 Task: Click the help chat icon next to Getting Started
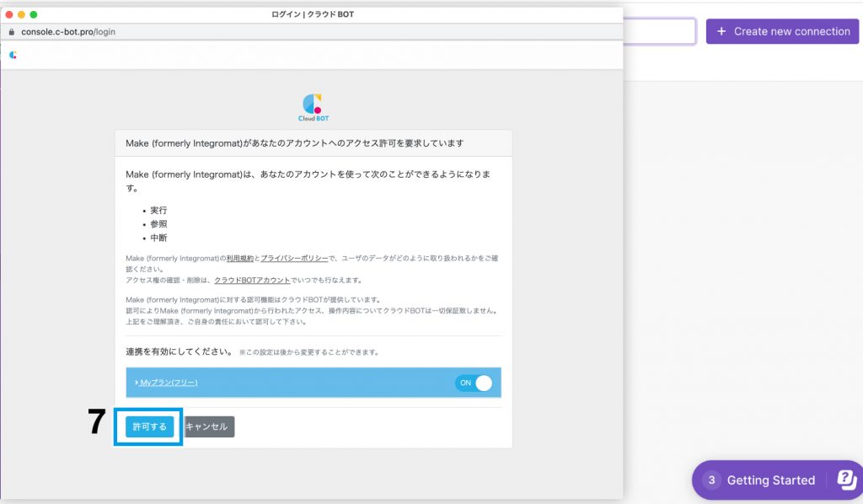[x=847, y=480]
